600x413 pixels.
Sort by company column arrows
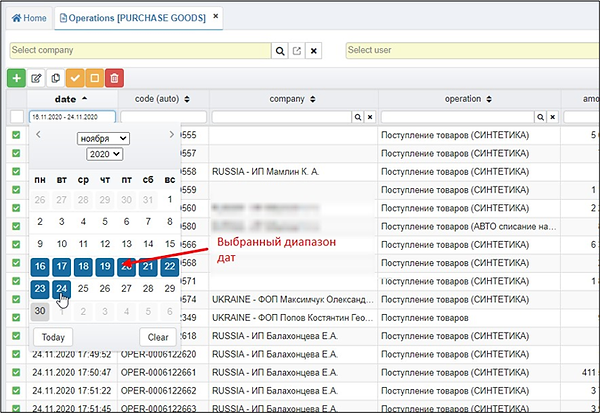tap(313, 99)
